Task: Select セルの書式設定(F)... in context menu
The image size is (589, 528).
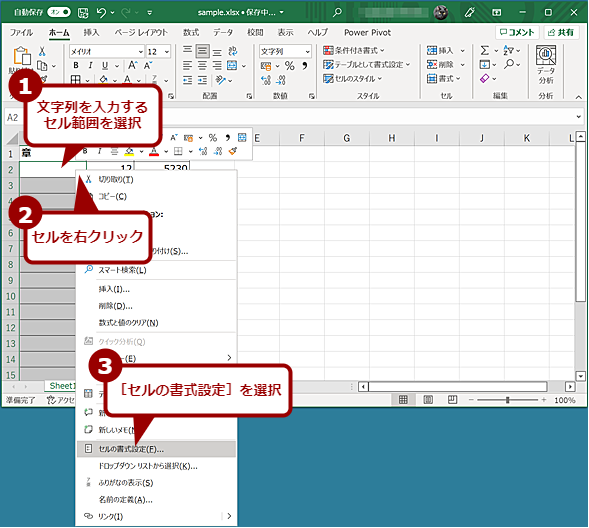Action: pos(157,449)
